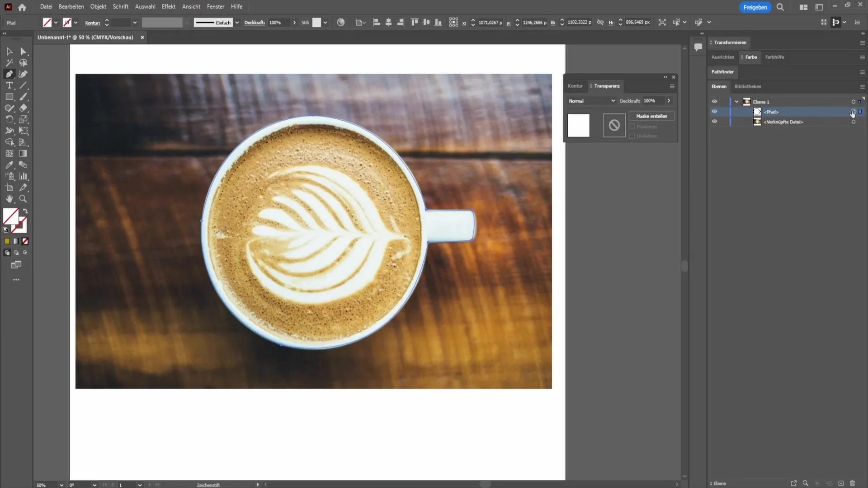Select the Symbol Sprayer tool
The width and height of the screenshot is (868, 488).
[9, 176]
